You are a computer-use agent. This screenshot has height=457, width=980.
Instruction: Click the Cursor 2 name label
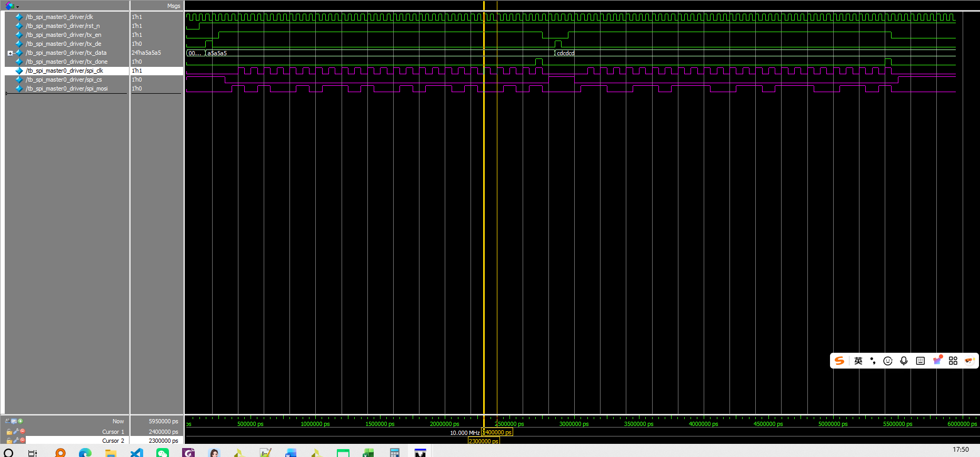[x=113, y=441]
